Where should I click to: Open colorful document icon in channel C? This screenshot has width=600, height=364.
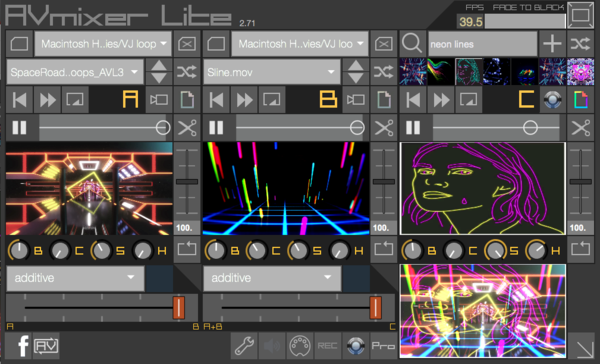click(x=580, y=100)
